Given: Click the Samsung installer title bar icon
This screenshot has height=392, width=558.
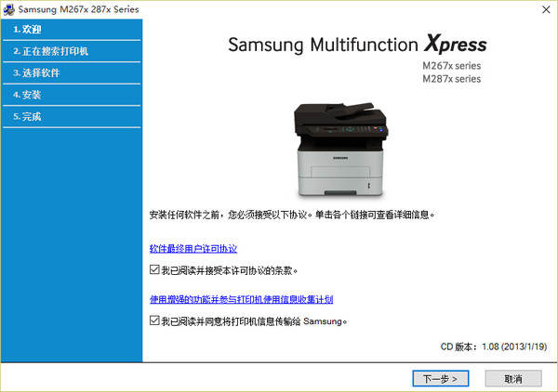Looking at the screenshot, I should pos(9,9).
